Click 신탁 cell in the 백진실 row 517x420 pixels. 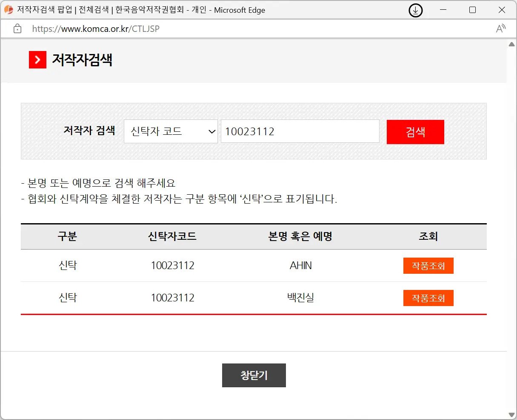(x=68, y=298)
